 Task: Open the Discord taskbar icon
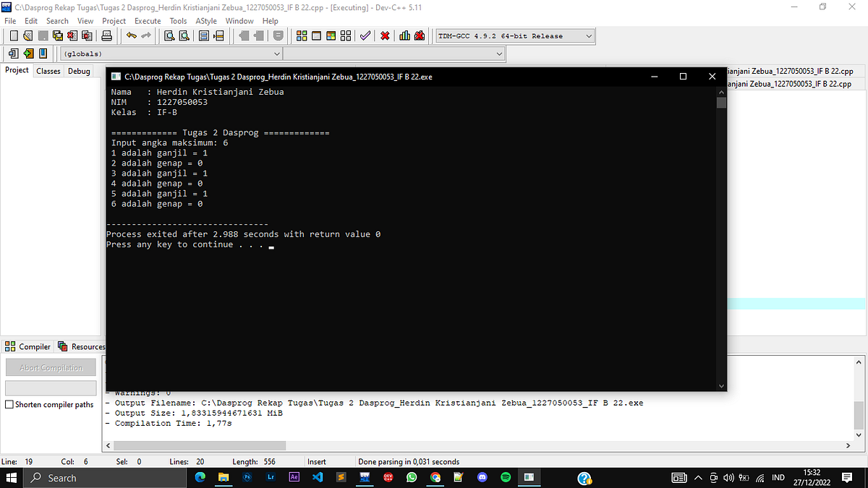[482, 477]
